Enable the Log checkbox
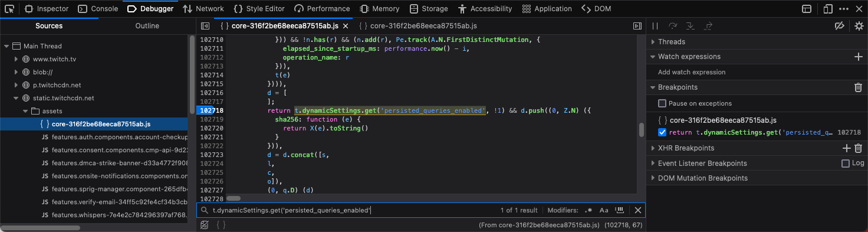Screen dimensions: 868x232 point(846,163)
